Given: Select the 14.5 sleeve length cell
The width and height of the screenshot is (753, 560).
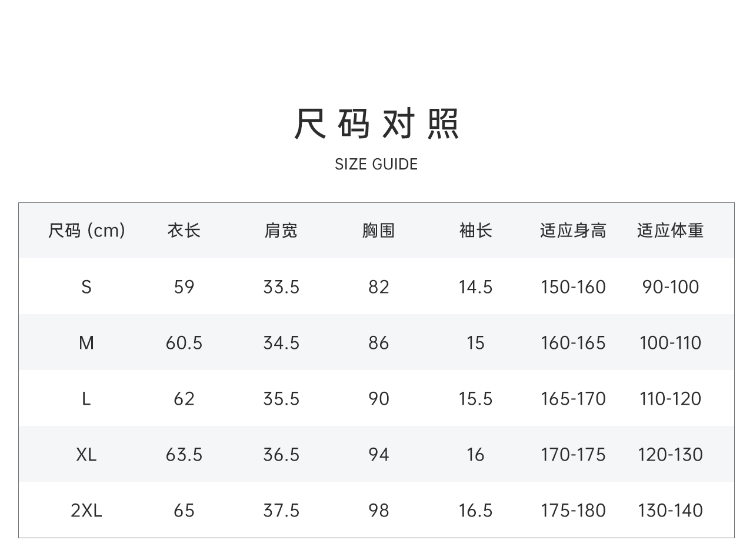Looking at the screenshot, I should pos(475,287).
